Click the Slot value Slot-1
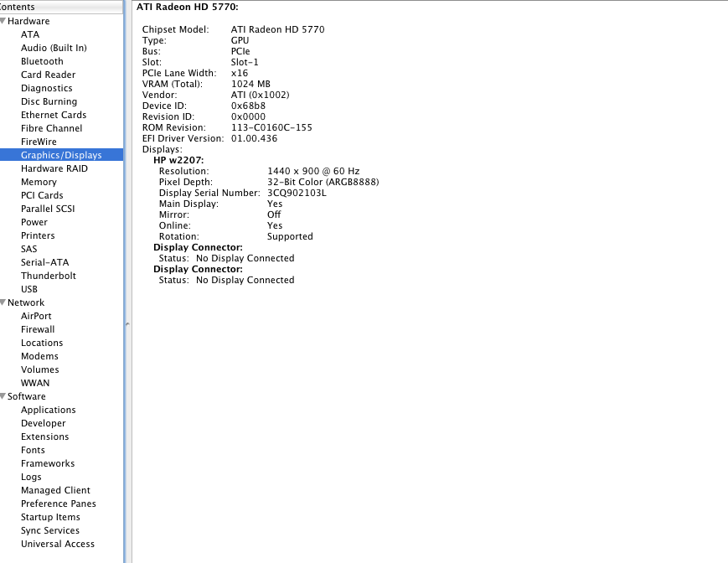 [245, 62]
